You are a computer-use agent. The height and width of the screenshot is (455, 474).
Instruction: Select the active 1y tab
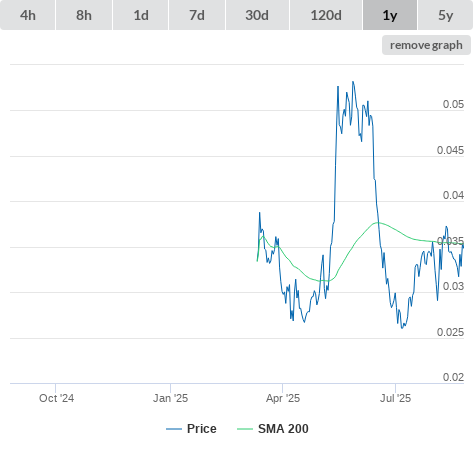click(390, 15)
